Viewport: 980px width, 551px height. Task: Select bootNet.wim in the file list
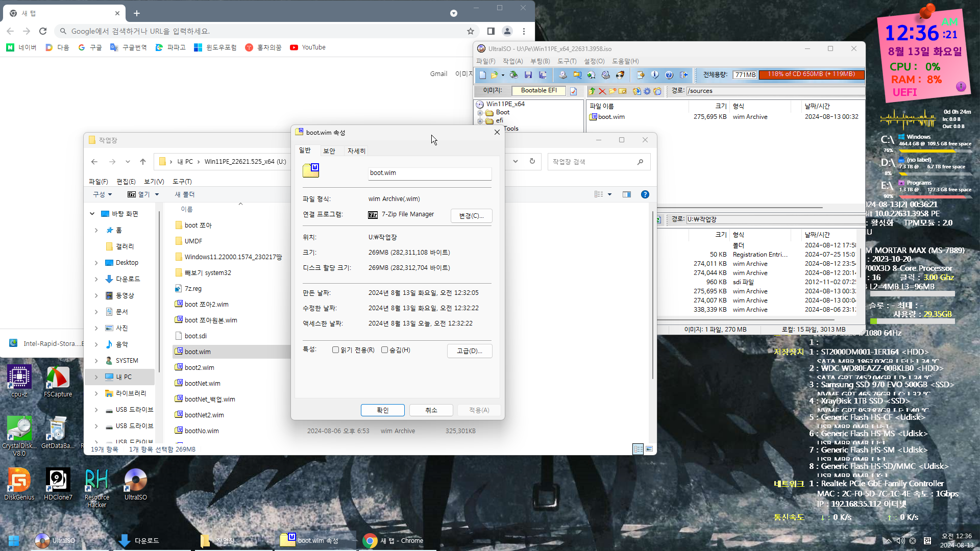203,384
